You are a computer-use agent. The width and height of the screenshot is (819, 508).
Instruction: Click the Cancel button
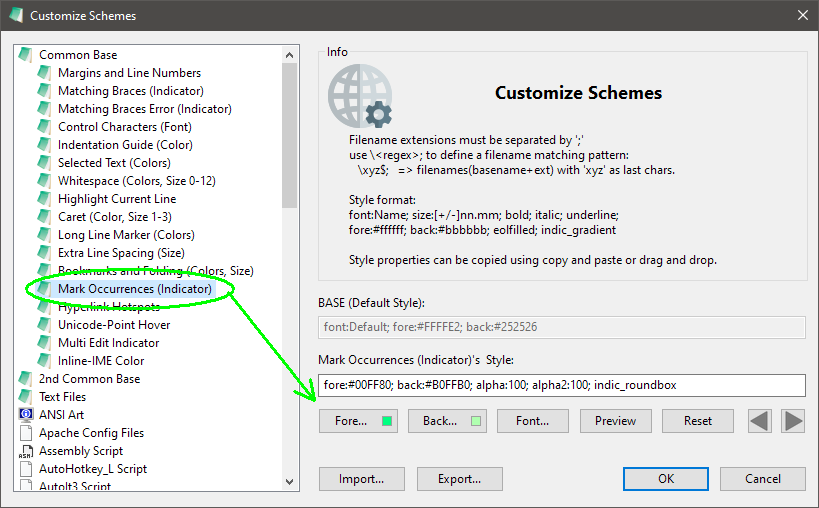pos(763,479)
